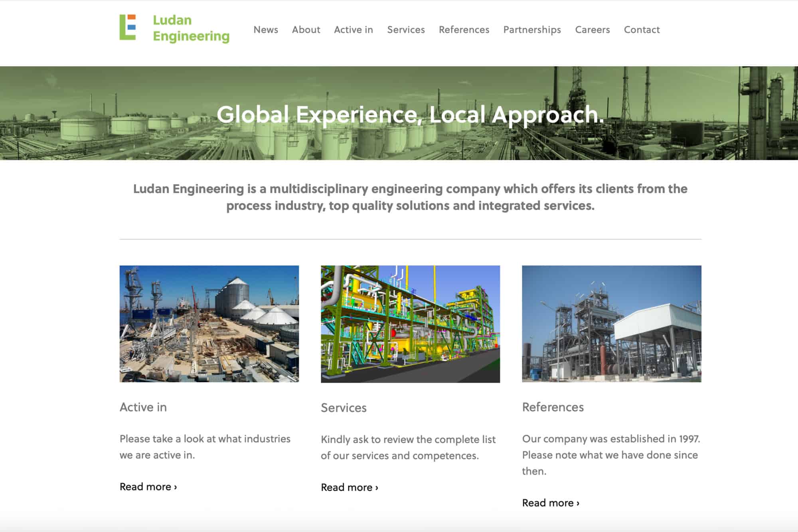798x532 pixels.
Task: Go to the Services page from the navbar
Action: (x=406, y=30)
